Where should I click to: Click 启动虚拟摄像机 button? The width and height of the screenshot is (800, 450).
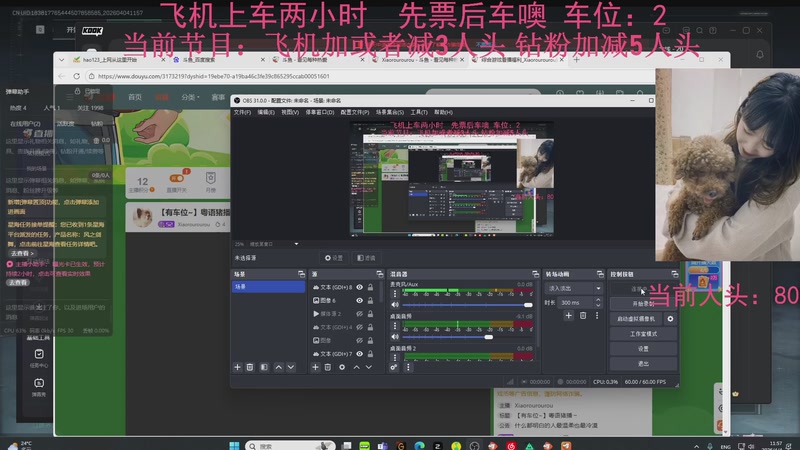(636, 319)
